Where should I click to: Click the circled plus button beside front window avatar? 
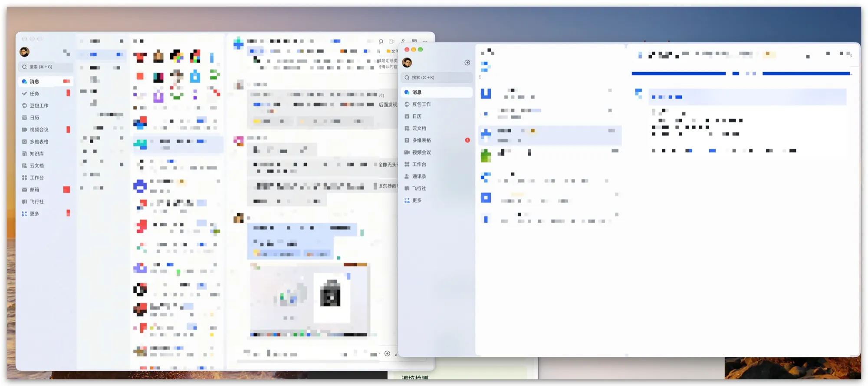[467, 63]
